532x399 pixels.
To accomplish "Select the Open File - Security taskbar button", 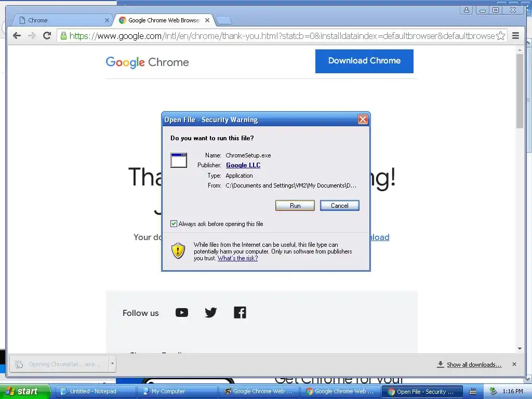I will point(422,392).
